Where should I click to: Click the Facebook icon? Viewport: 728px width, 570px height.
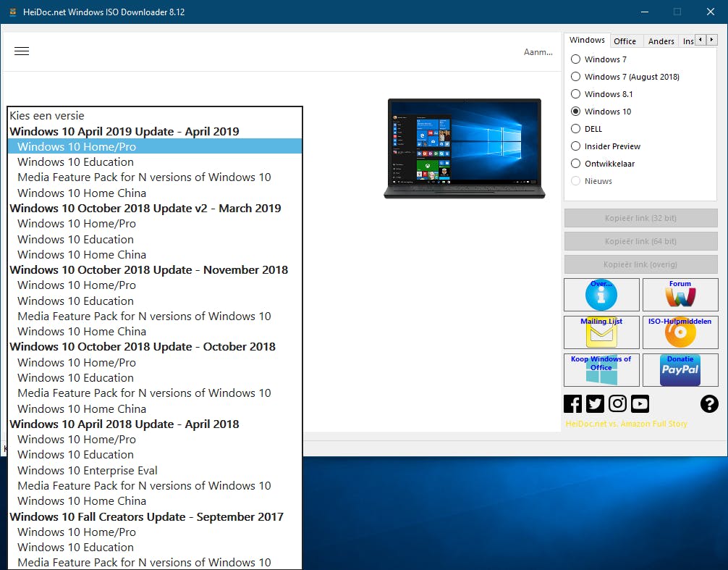[572, 403]
